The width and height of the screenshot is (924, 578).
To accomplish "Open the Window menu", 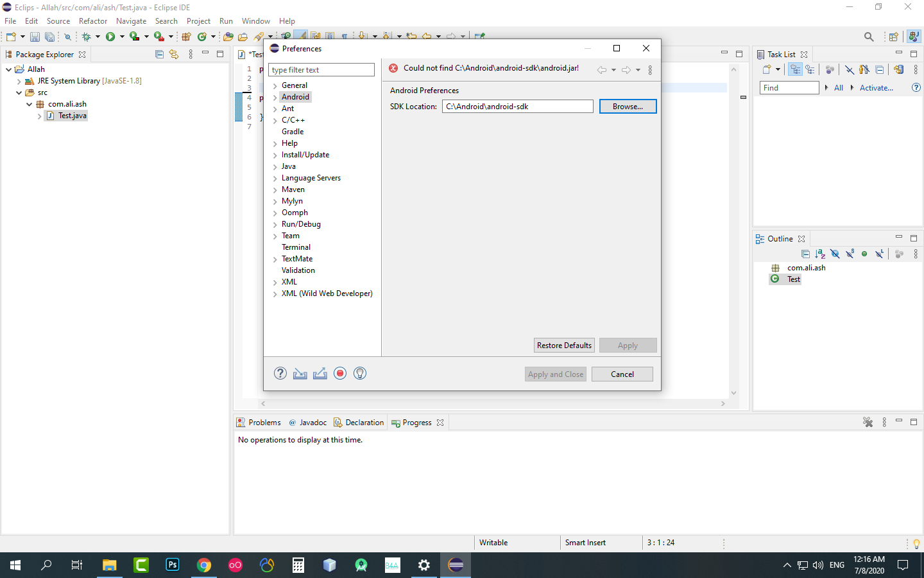I will point(255,21).
